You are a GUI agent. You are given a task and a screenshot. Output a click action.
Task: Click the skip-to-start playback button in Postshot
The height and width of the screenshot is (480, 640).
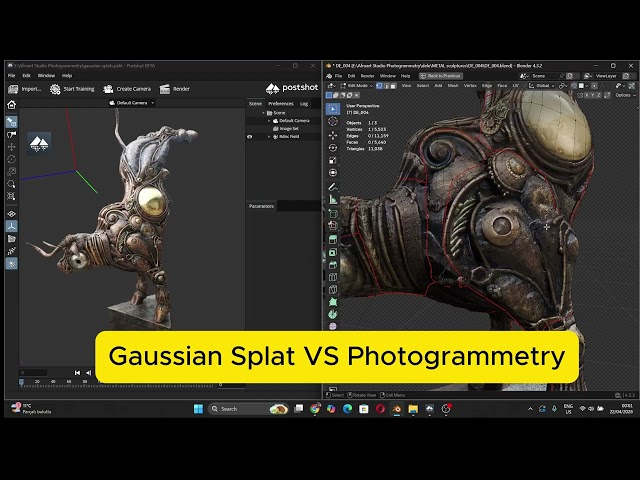77,373
